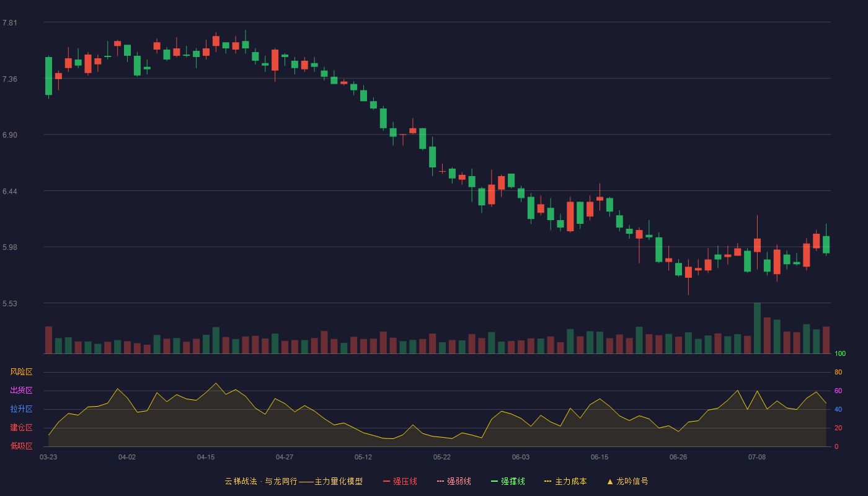
Task: Select the 出货区 zone label
Action: tap(21, 391)
